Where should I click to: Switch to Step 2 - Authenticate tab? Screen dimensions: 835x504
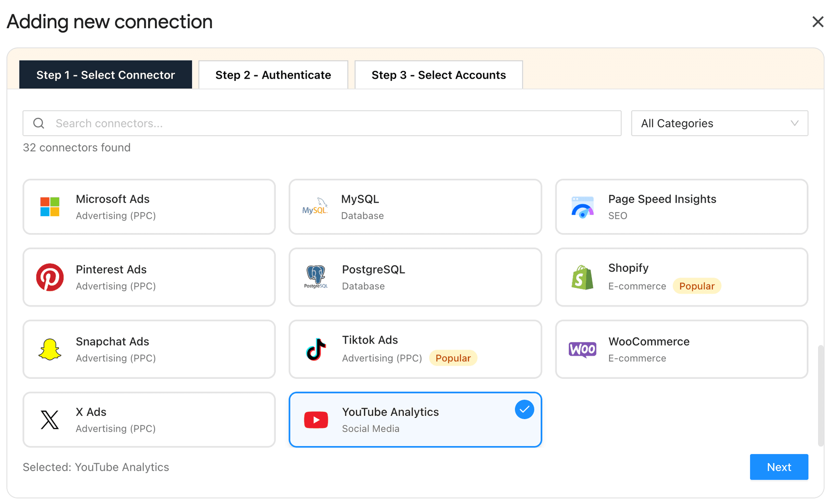(x=273, y=74)
